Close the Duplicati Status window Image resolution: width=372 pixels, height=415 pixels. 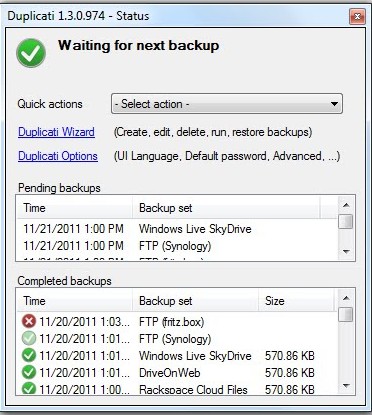coord(357,16)
